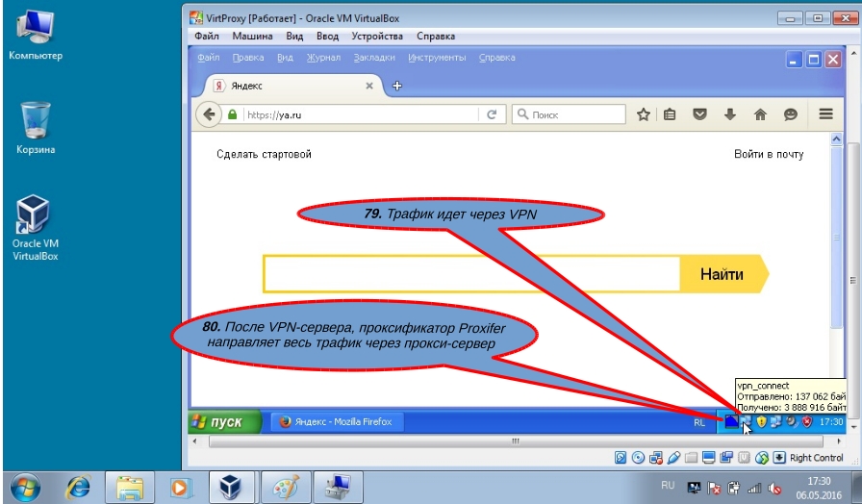Click Войти в почту link

769,155
